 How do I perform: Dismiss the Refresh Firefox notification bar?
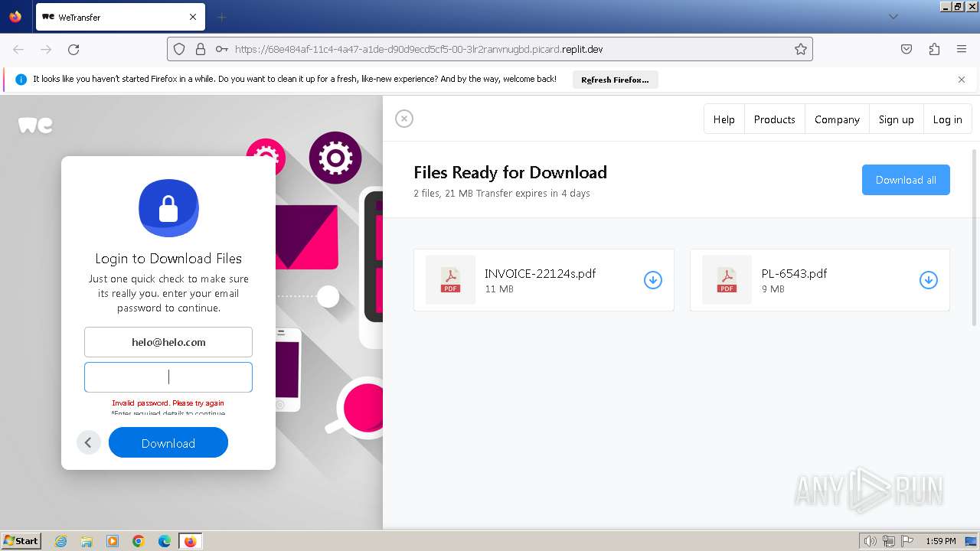pos(962,80)
